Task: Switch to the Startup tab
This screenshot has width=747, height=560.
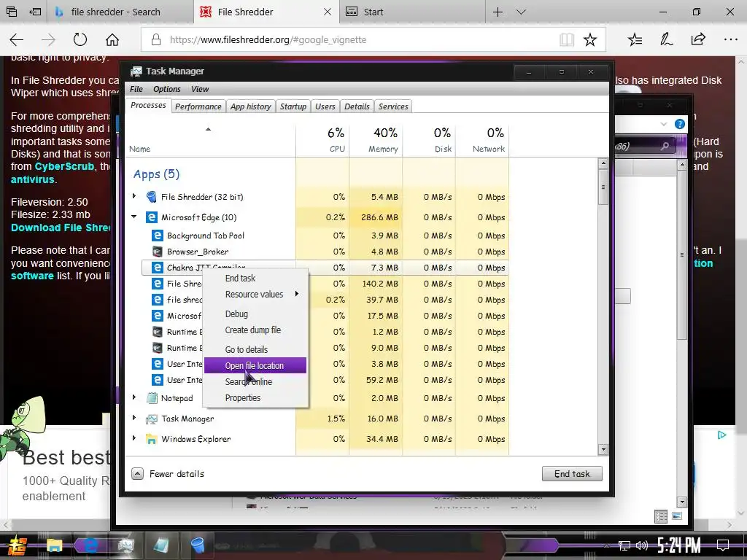Action: click(x=293, y=106)
